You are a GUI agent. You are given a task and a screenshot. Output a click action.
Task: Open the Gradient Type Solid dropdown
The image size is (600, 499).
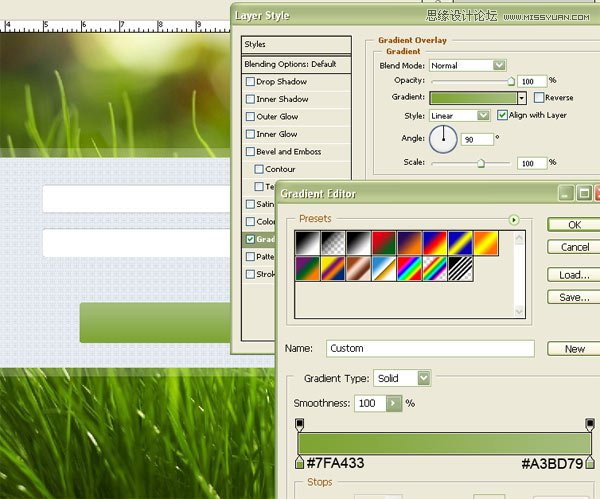(x=424, y=378)
